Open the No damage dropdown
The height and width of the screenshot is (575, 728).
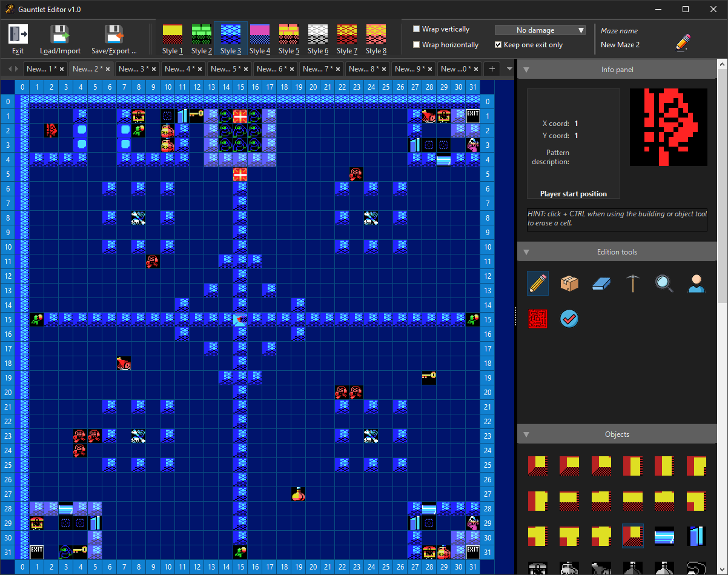click(x=540, y=30)
